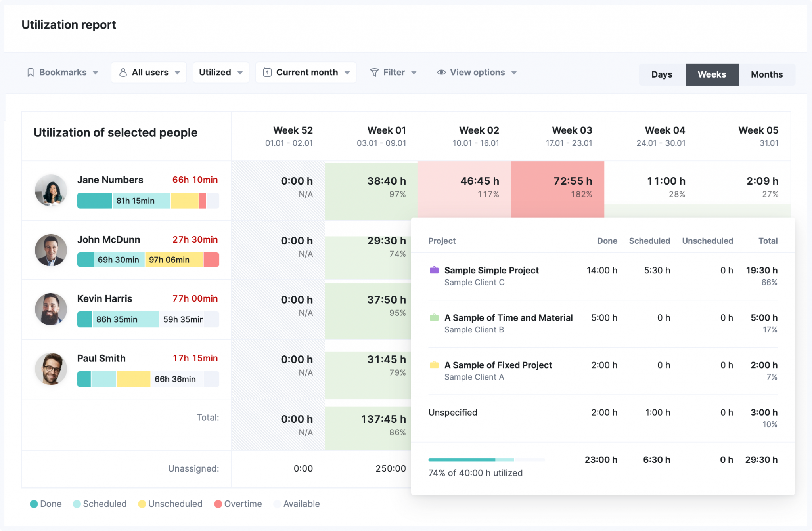Click the calendar icon in Current month selector

pos(268,72)
